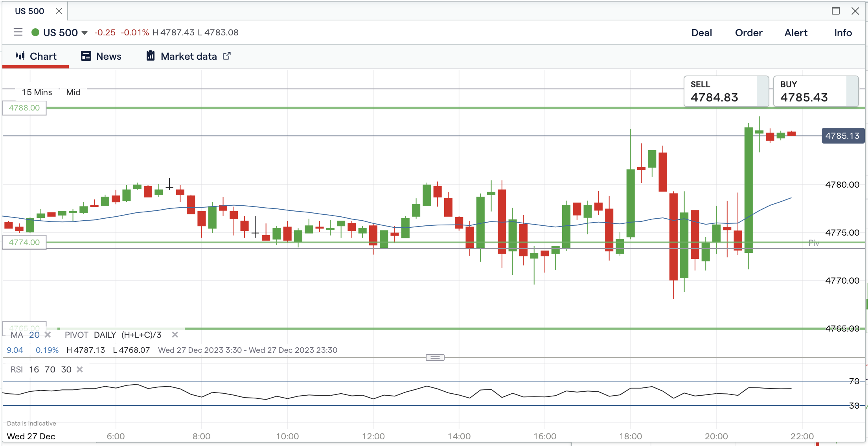
Task: Click the Wed 27 Dec date label
Action: pyautogui.click(x=31, y=436)
